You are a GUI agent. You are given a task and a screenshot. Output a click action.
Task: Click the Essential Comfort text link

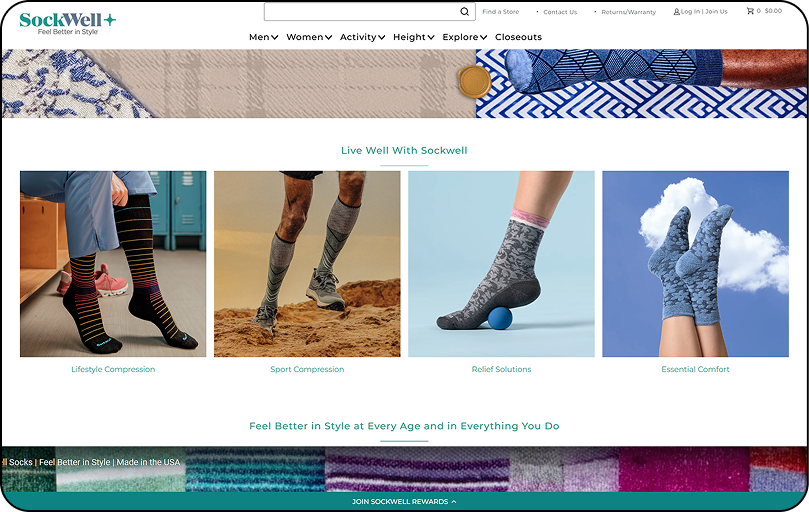pyautogui.click(x=695, y=369)
